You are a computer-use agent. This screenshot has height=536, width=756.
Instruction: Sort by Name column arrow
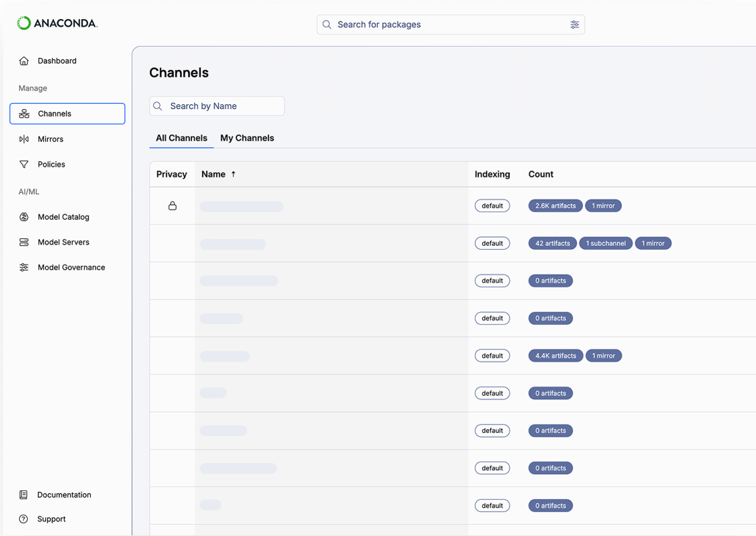point(233,174)
